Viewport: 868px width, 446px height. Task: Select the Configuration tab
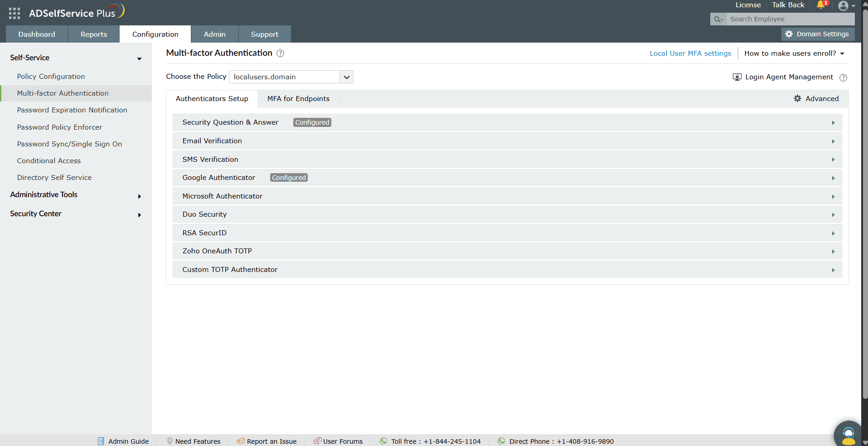pos(155,34)
